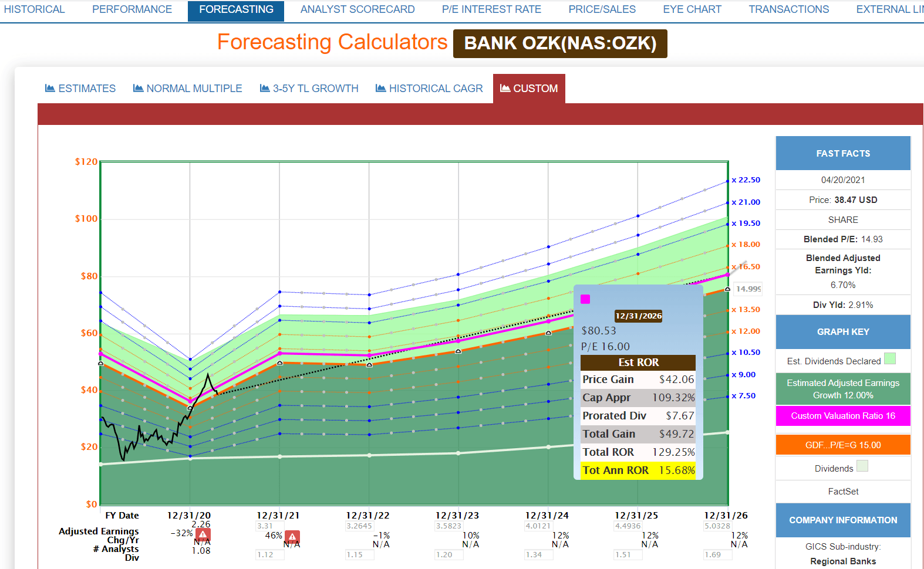Select the HISTORICAL CAGR label

click(x=436, y=89)
